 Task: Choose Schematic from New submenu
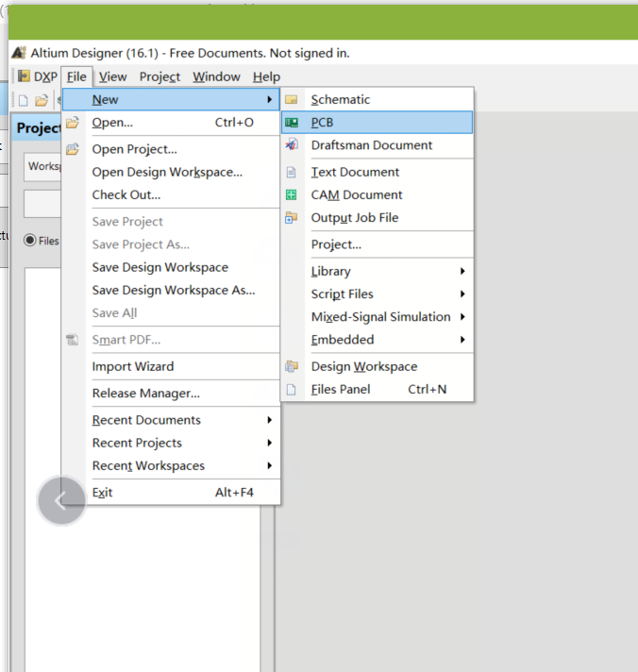pos(378,100)
